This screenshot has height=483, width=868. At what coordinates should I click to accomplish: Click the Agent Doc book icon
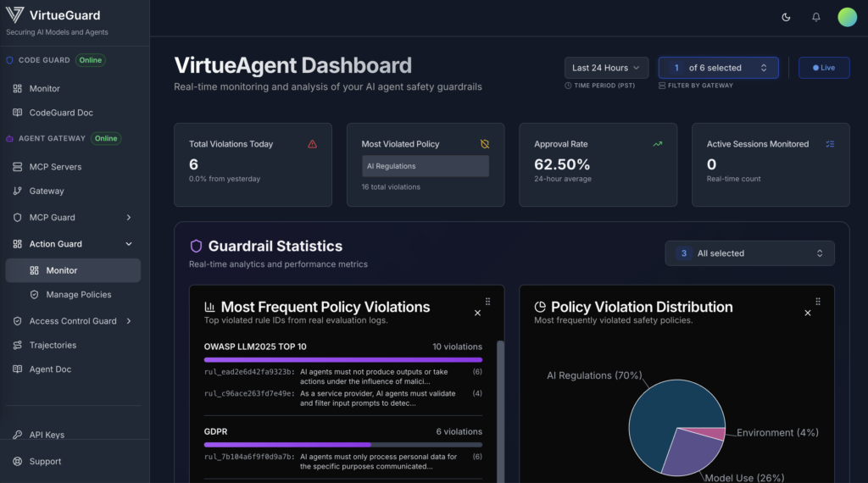tap(17, 369)
